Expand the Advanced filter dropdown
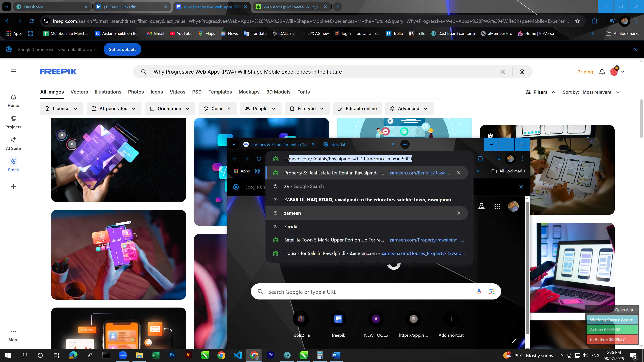The width and height of the screenshot is (644, 362). [409, 108]
